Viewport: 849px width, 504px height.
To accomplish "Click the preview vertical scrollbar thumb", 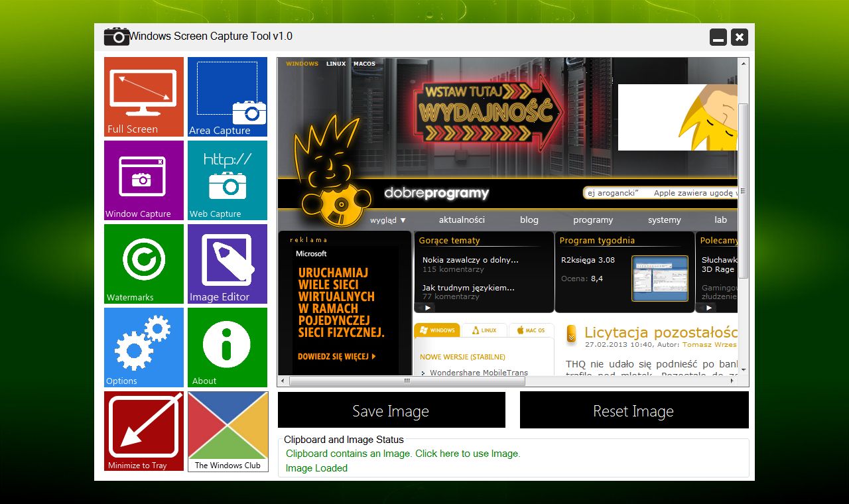I will (x=743, y=191).
